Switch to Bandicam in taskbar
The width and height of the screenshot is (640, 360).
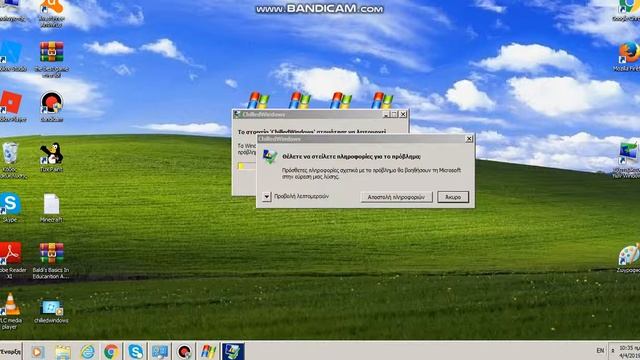pyautogui.click(x=184, y=351)
